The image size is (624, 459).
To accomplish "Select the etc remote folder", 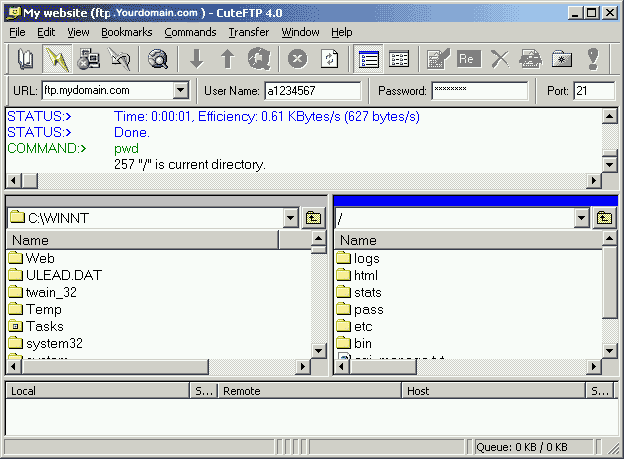I will tap(355, 326).
